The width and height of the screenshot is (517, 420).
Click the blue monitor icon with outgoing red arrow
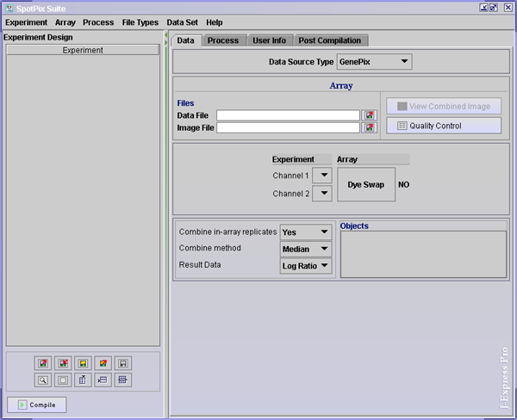click(x=43, y=363)
